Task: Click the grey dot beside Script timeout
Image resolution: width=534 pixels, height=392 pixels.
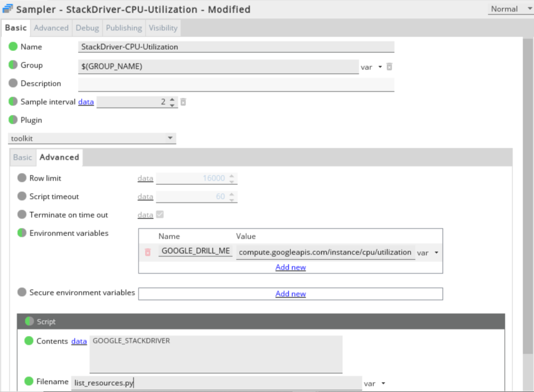Action: pos(22,196)
